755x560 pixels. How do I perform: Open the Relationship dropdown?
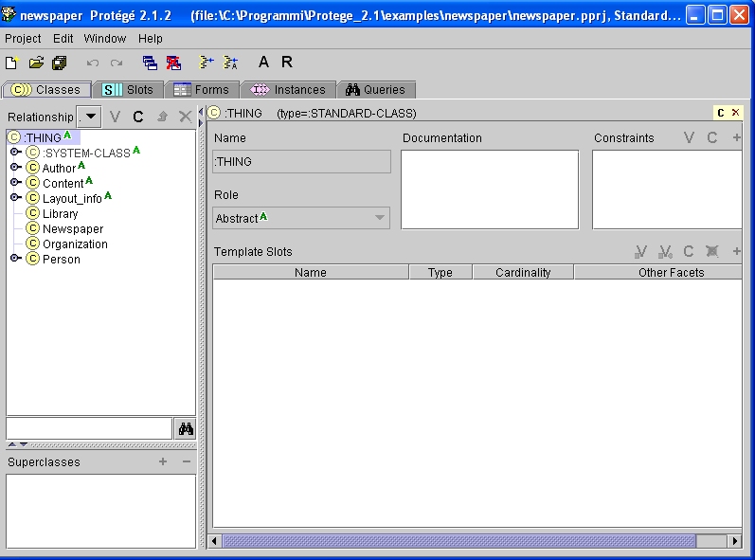(90, 117)
